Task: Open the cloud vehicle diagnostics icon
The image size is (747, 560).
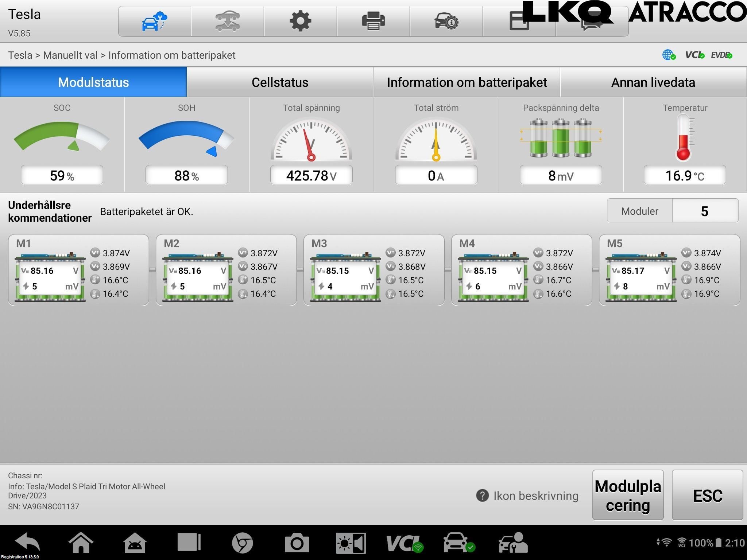Action: click(x=154, y=21)
